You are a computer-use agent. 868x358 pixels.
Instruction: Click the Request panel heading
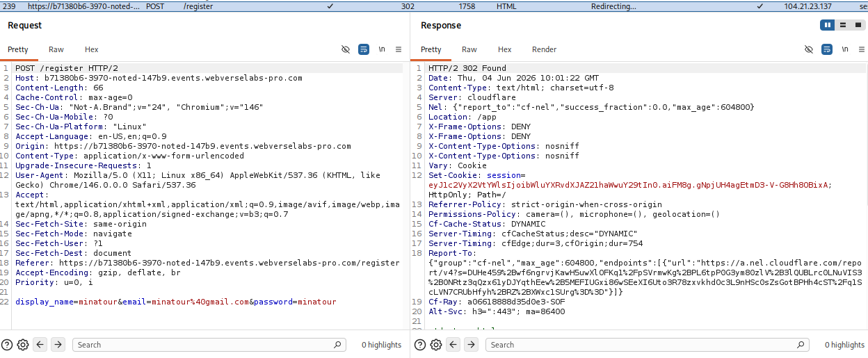click(x=25, y=25)
